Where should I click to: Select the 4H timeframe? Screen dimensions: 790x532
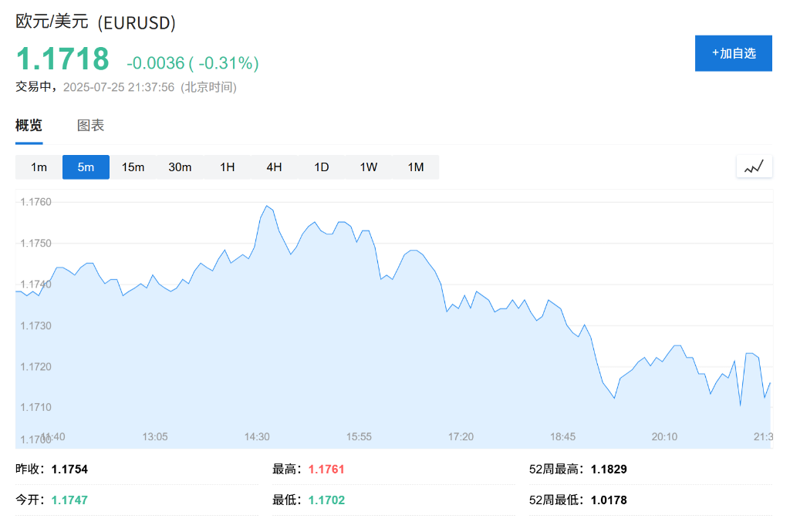click(274, 167)
